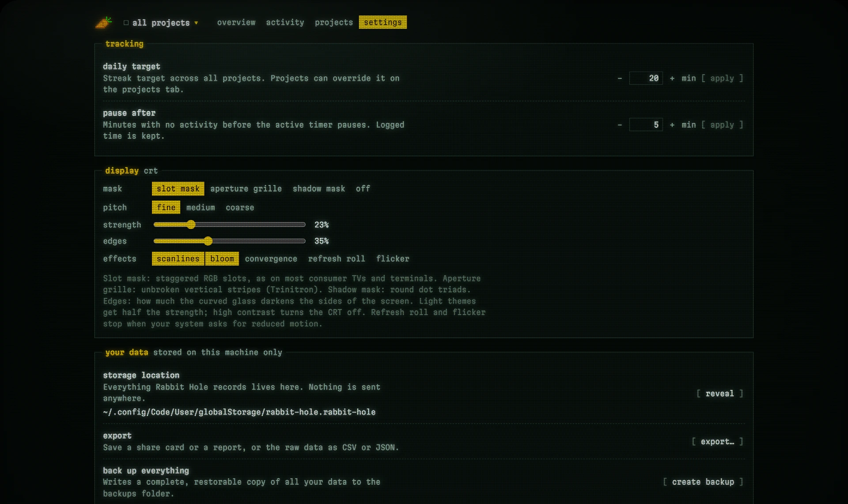Apply the pause after setting
Image resolution: width=848 pixels, height=504 pixels.
point(722,125)
